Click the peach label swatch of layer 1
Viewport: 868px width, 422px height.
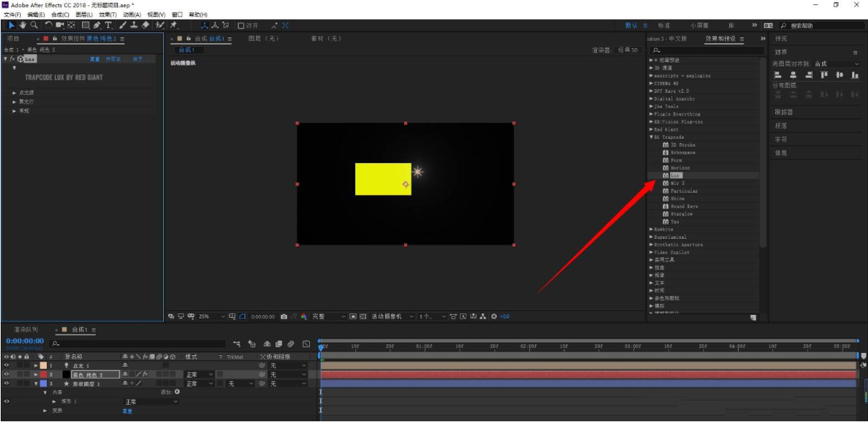coord(42,366)
